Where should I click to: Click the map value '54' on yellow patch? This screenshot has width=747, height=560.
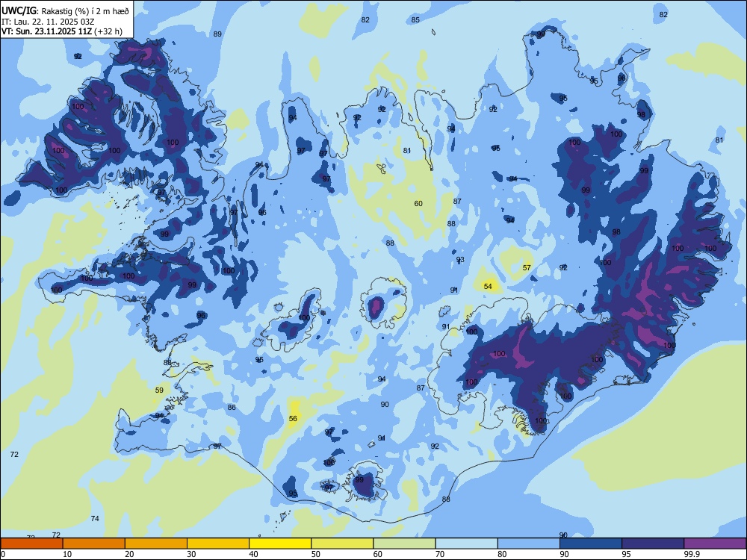pos(488,286)
